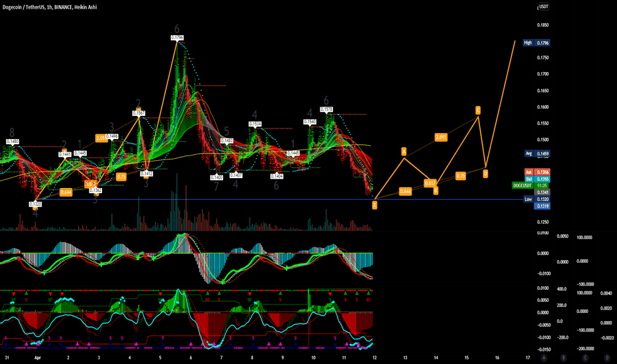Click the projected 2.011 ratio label
Image resolution: width=617 pixels, height=364 pixels.
pyautogui.click(x=441, y=138)
